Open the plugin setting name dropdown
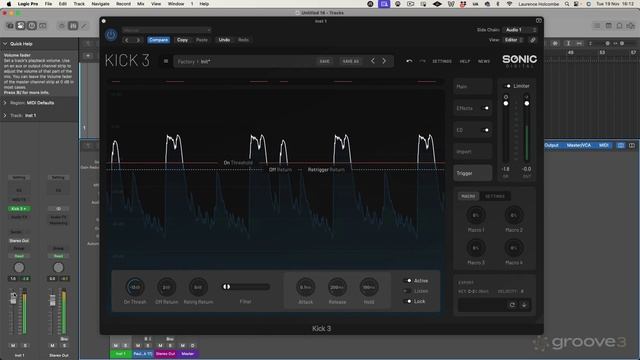 tap(166, 30)
